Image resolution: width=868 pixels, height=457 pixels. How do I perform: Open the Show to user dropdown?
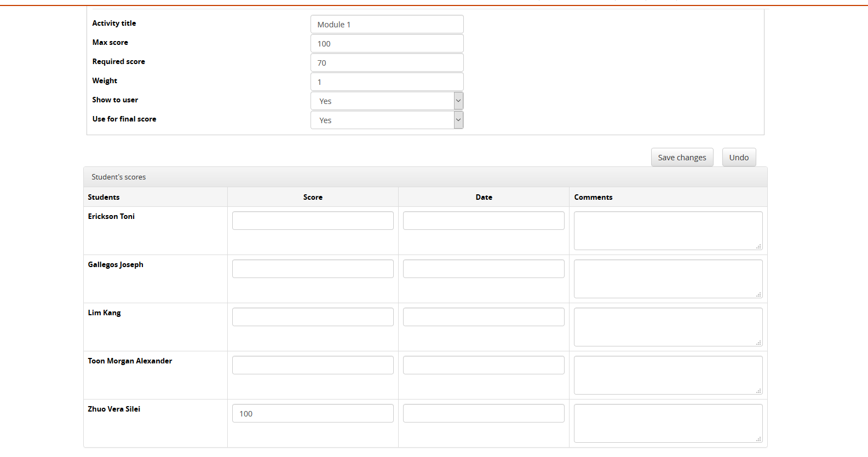(x=387, y=101)
